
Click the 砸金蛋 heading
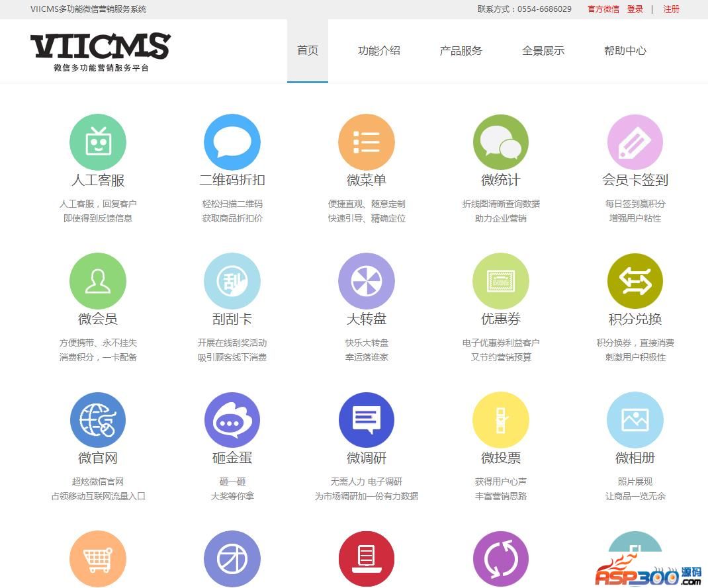(232, 458)
